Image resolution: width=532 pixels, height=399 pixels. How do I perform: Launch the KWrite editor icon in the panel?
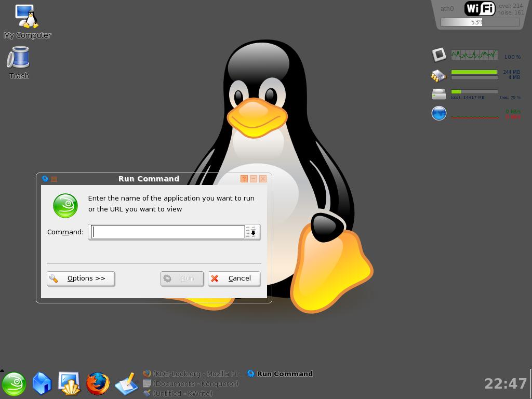click(x=127, y=384)
